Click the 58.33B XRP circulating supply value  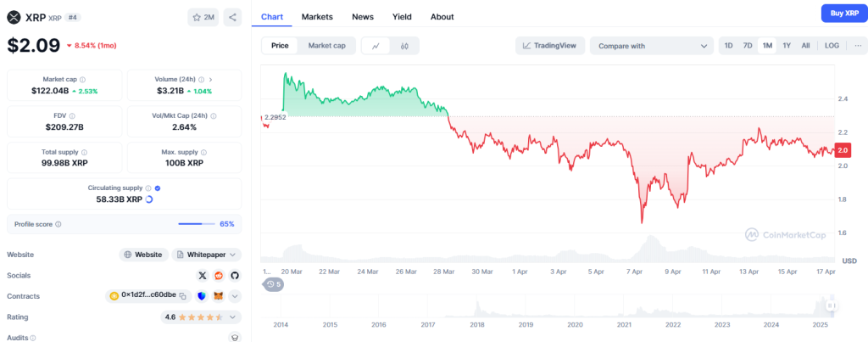[119, 199]
